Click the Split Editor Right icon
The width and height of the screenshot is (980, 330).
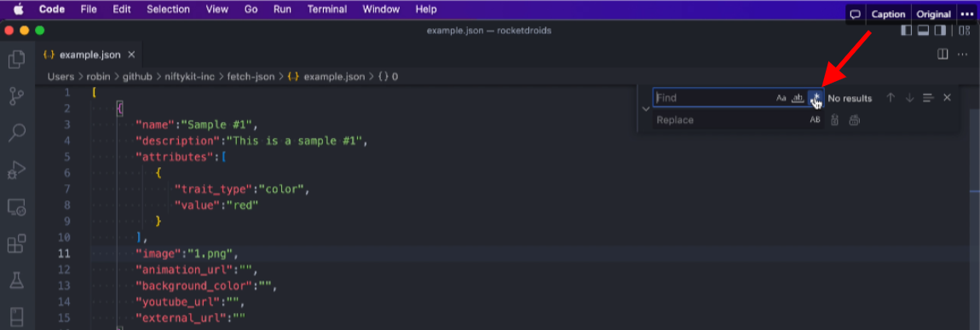[x=943, y=55]
